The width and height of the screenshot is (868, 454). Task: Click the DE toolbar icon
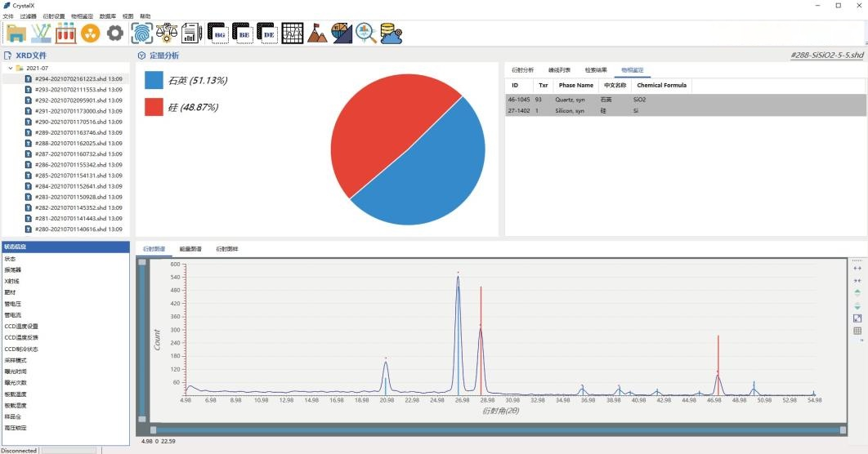click(x=267, y=33)
